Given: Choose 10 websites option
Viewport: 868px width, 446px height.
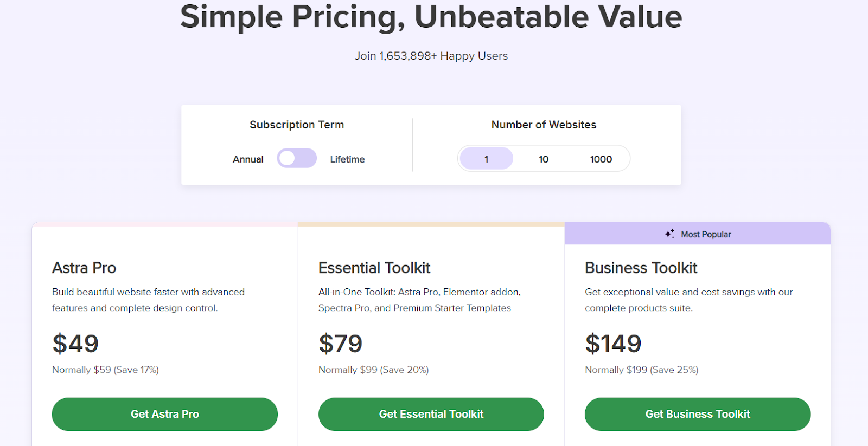Looking at the screenshot, I should click(543, 159).
